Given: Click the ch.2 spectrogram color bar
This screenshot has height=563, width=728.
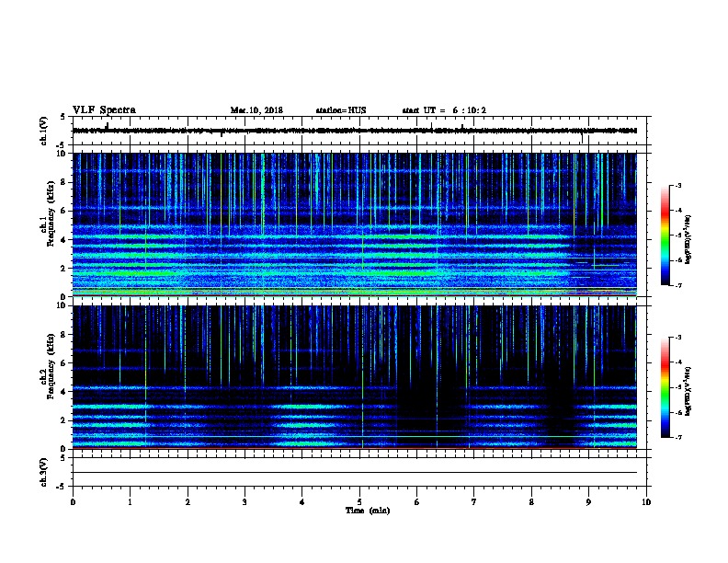Looking at the screenshot, I should 665,387.
